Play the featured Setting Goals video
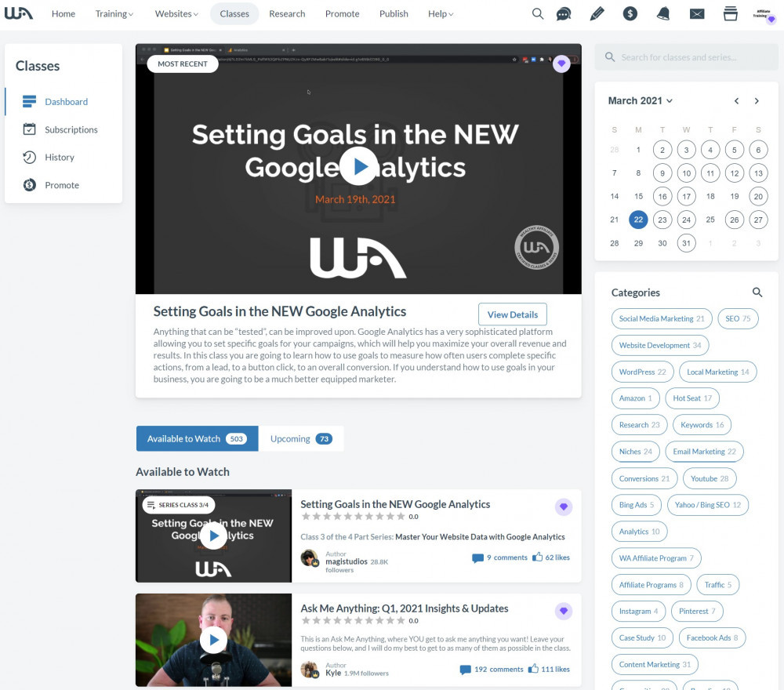This screenshot has width=784, height=690. tap(358, 166)
